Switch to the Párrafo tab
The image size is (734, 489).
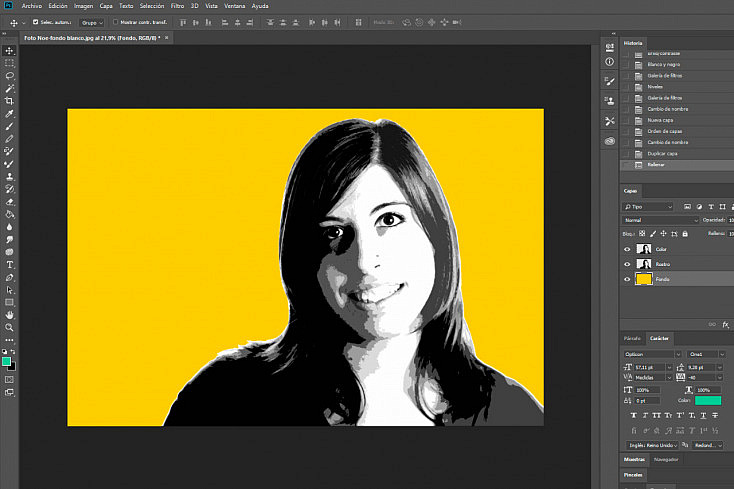pos(632,338)
